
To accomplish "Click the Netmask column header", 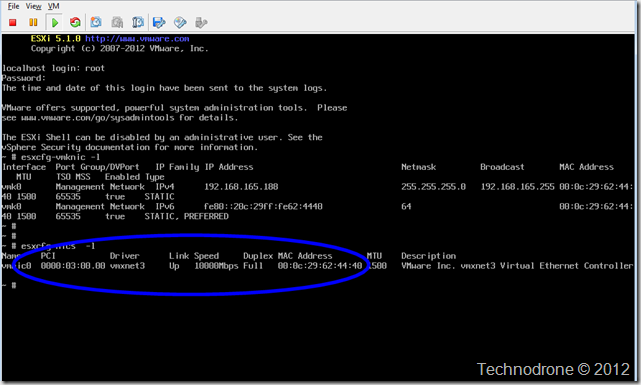I will 419,167.
